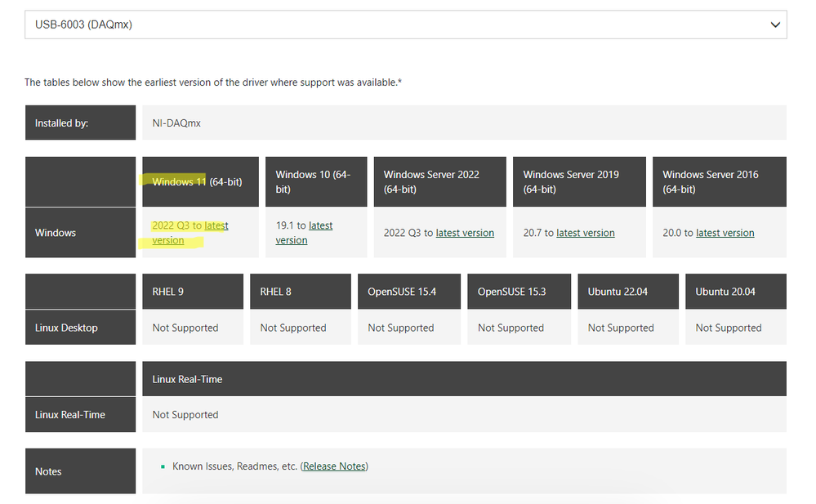
Task: Click the OpenSUSE 15.4 column header
Action: coord(409,292)
